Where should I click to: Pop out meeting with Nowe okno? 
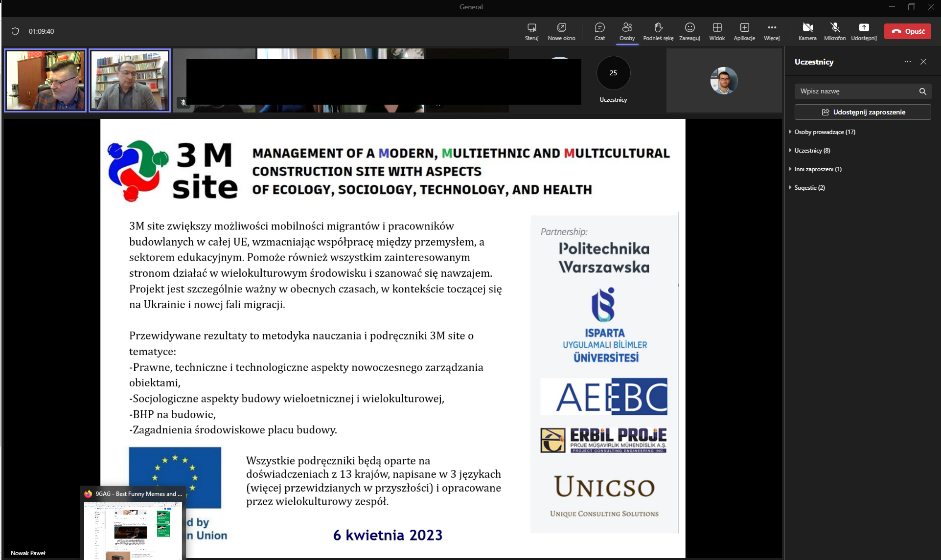561,31
